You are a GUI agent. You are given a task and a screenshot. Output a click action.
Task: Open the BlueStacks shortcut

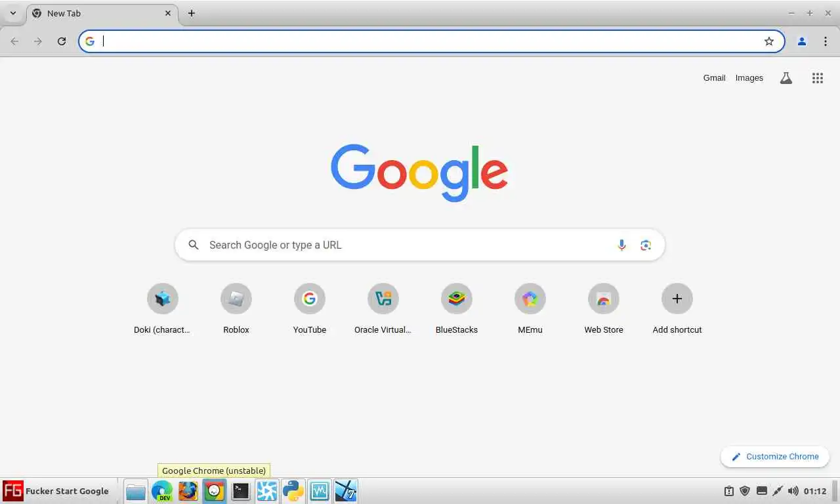457,309
